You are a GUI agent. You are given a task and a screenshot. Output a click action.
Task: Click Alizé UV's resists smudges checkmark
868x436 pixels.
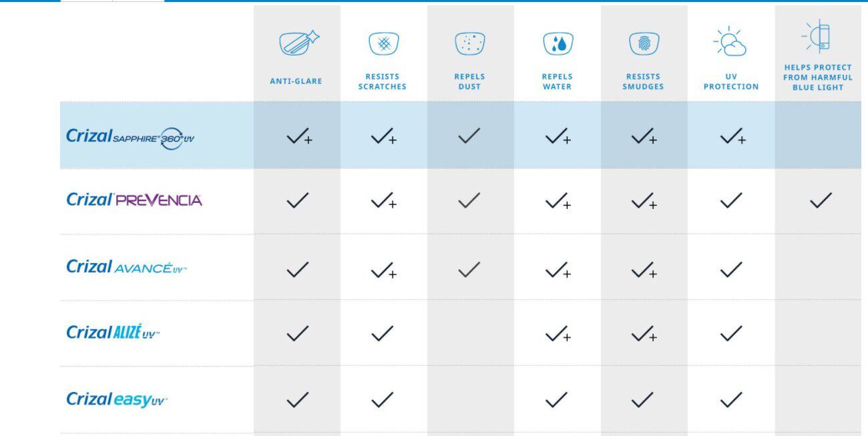644,334
